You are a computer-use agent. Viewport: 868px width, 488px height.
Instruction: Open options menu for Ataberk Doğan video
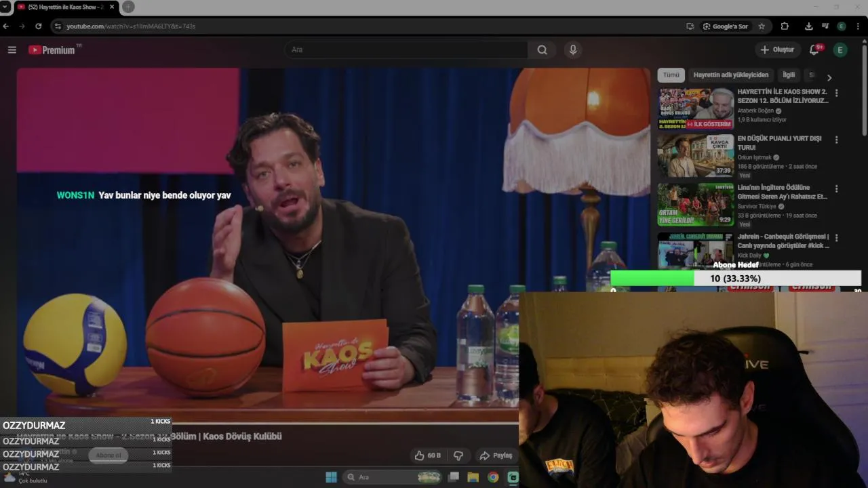836,93
